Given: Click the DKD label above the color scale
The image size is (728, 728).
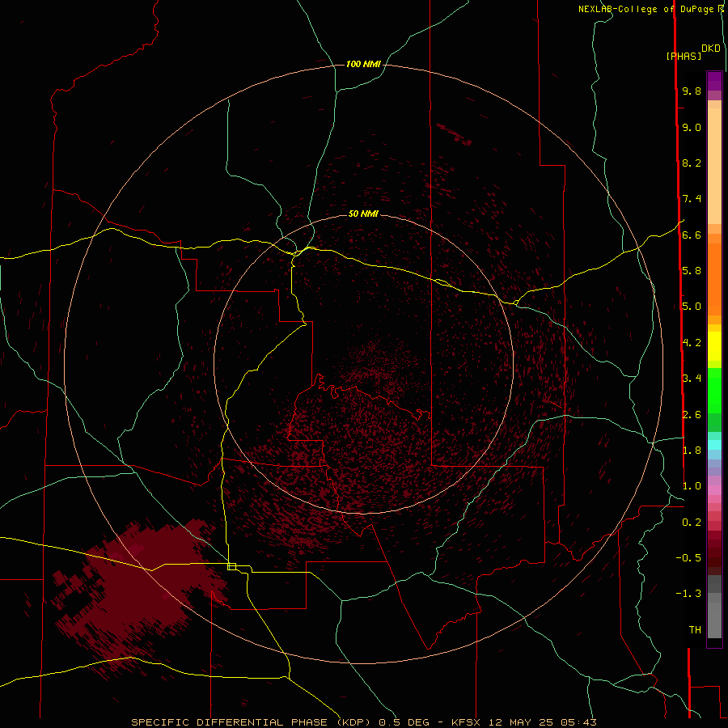Looking at the screenshot, I should pyautogui.click(x=711, y=49).
